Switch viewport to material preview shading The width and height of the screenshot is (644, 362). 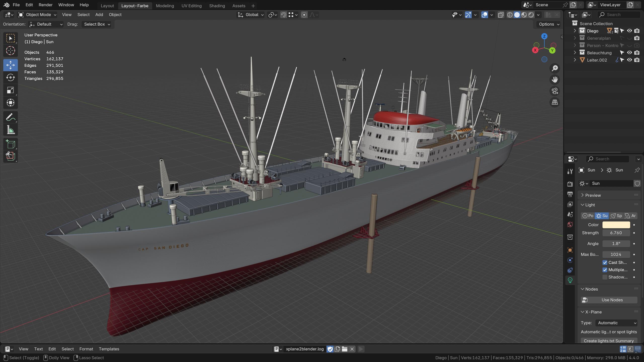(x=524, y=15)
